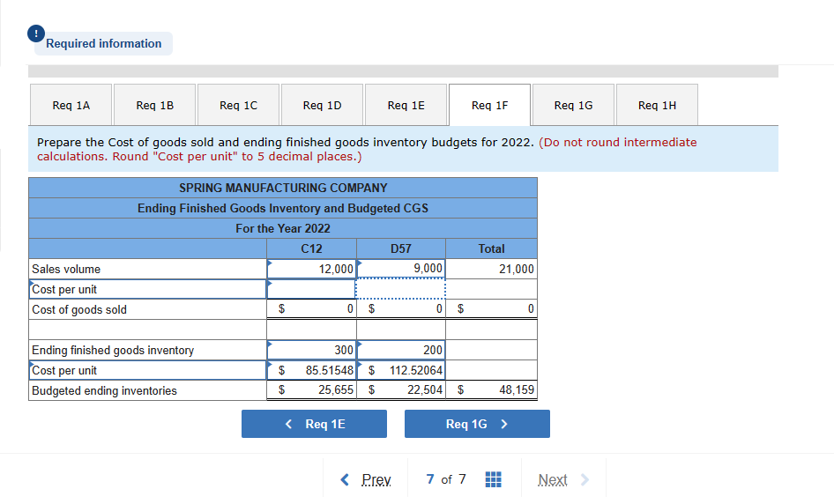Click the Sales volume row label

(x=66, y=269)
